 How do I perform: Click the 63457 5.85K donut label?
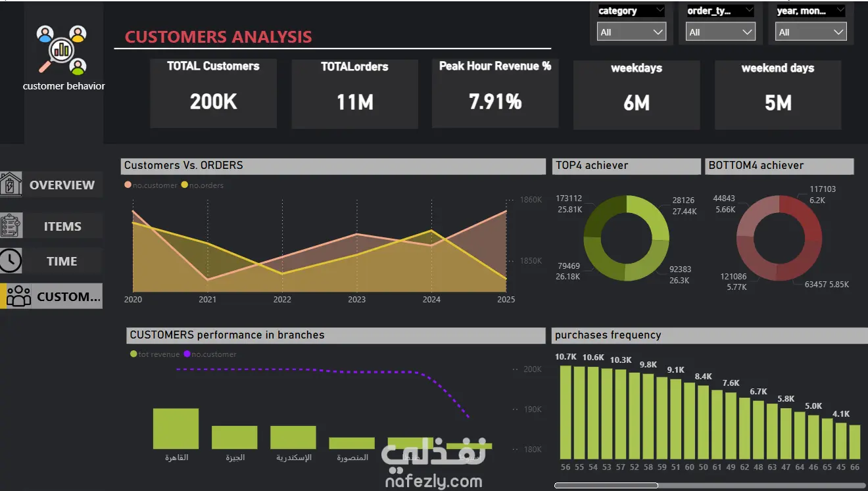827,285
